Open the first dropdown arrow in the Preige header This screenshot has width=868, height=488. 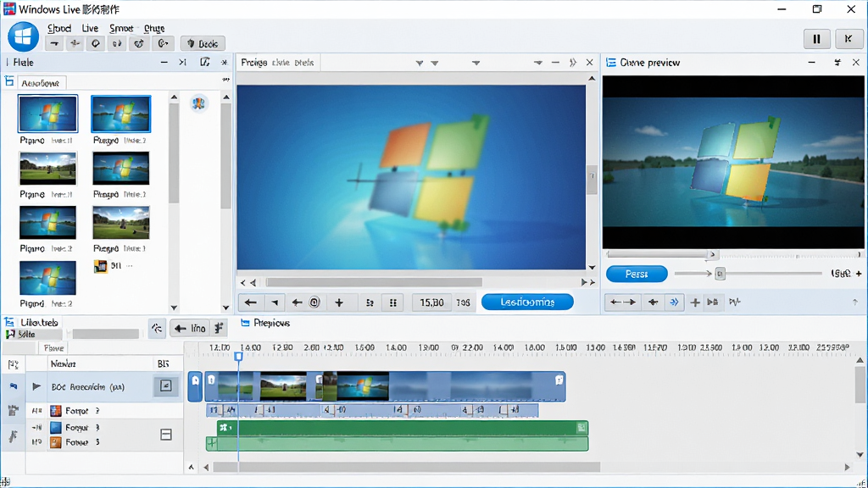tap(419, 63)
